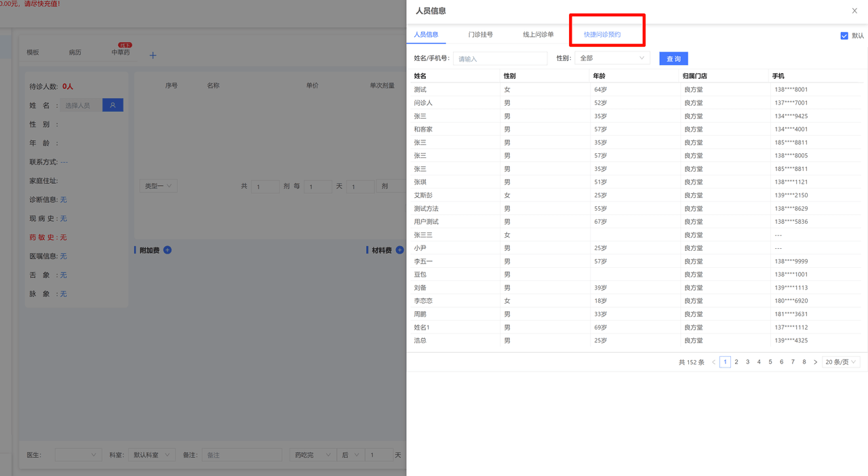Image resolution: width=868 pixels, height=476 pixels.
Task: Click the 无 link beside 诊断信息
Action: point(63,200)
